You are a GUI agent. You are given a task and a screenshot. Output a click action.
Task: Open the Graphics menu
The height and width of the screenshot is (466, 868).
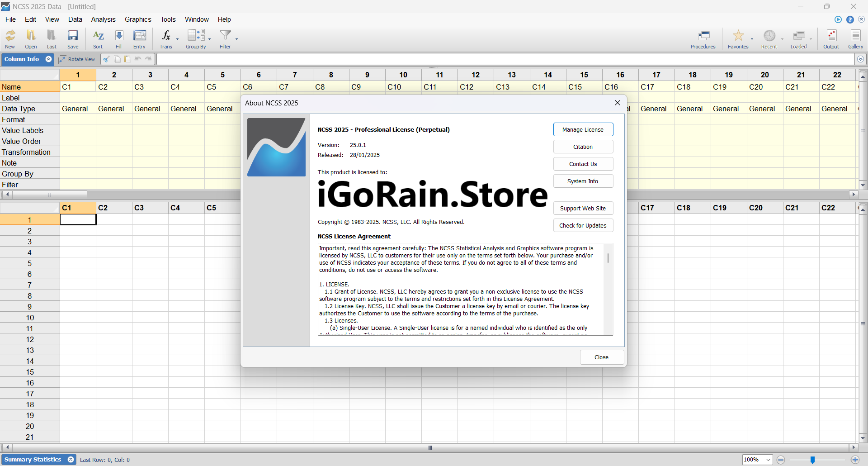point(138,19)
